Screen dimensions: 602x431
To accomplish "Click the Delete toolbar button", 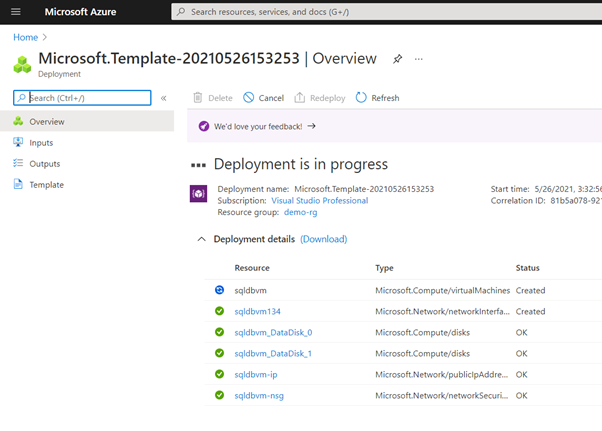I will pos(213,98).
